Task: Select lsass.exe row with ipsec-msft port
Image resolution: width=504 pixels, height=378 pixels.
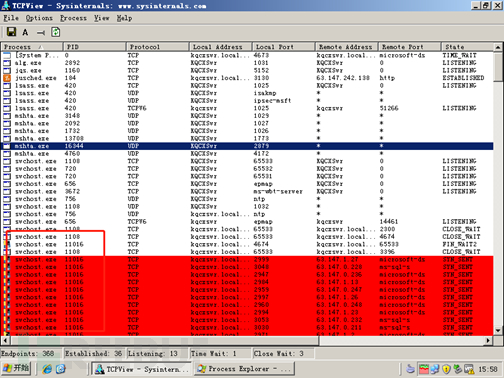Action: 247,101
